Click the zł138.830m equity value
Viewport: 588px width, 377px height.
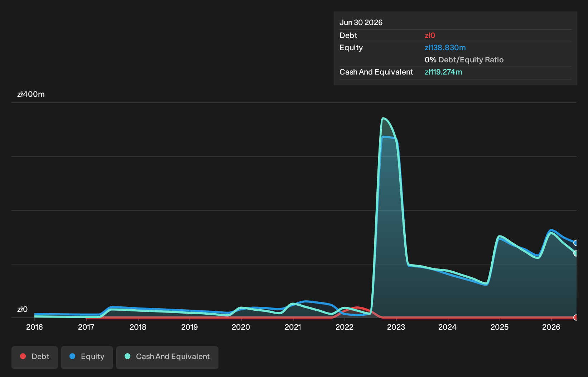[x=445, y=48]
